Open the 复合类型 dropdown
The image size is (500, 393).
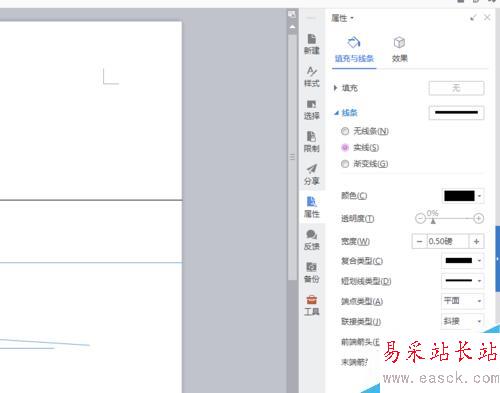(462, 261)
